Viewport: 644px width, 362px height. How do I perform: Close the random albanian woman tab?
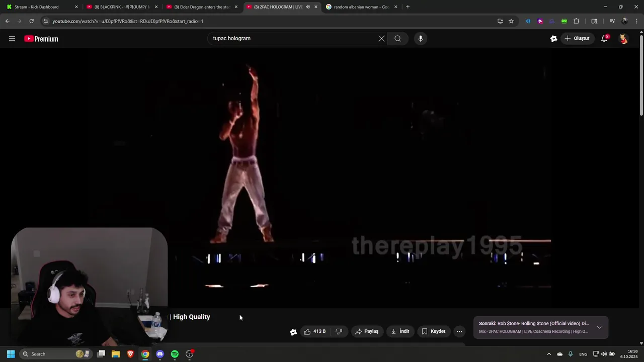[395, 7]
